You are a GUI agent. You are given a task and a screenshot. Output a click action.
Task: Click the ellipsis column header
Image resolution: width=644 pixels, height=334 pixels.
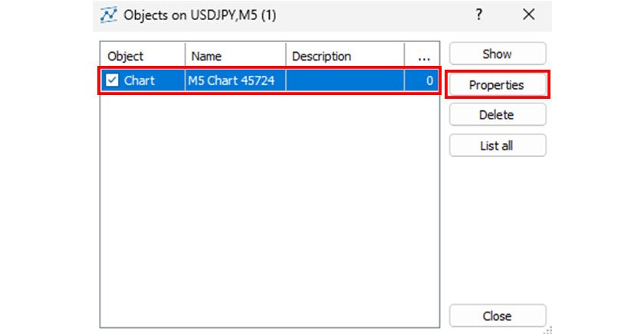click(423, 56)
